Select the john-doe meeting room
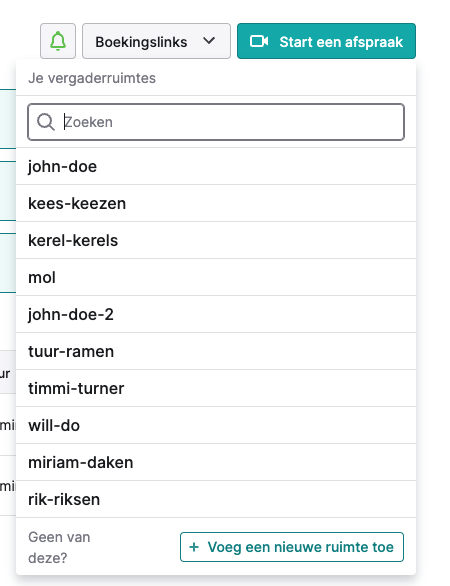 tap(216, 166)
